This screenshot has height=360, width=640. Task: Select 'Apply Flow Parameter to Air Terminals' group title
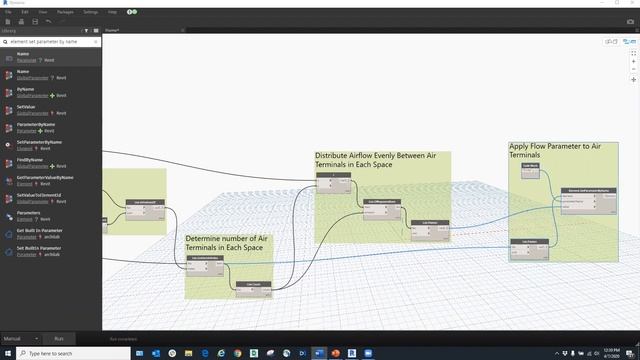point(555,151)
